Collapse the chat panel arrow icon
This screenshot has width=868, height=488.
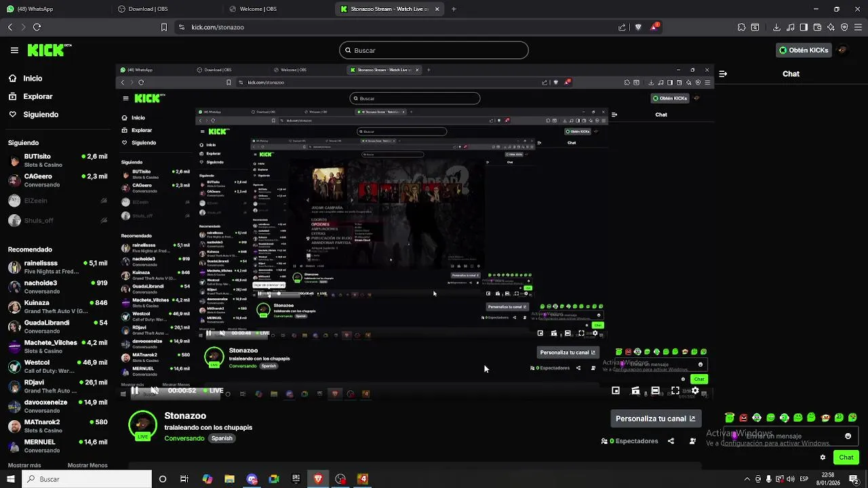tap(723, 74)
